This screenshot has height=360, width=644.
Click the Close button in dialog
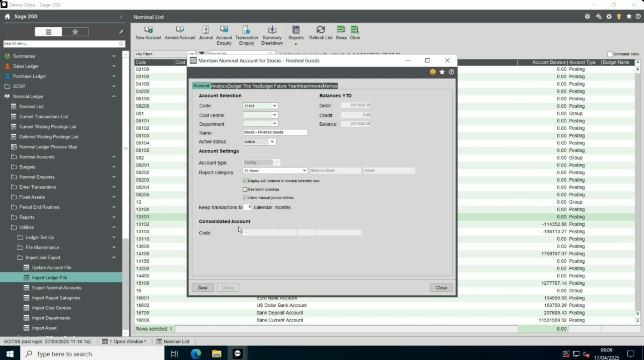click(441, 288)
